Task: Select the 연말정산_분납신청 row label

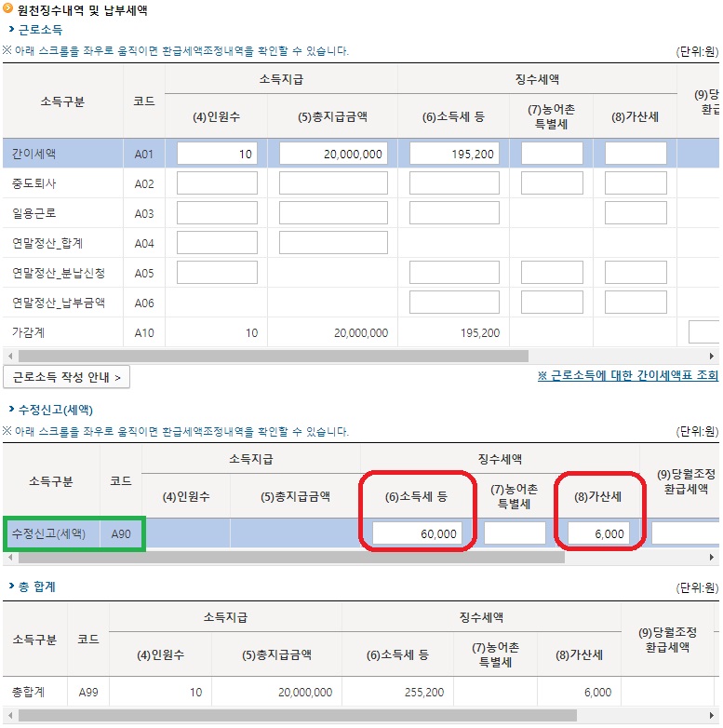Action: click(59, 273)
